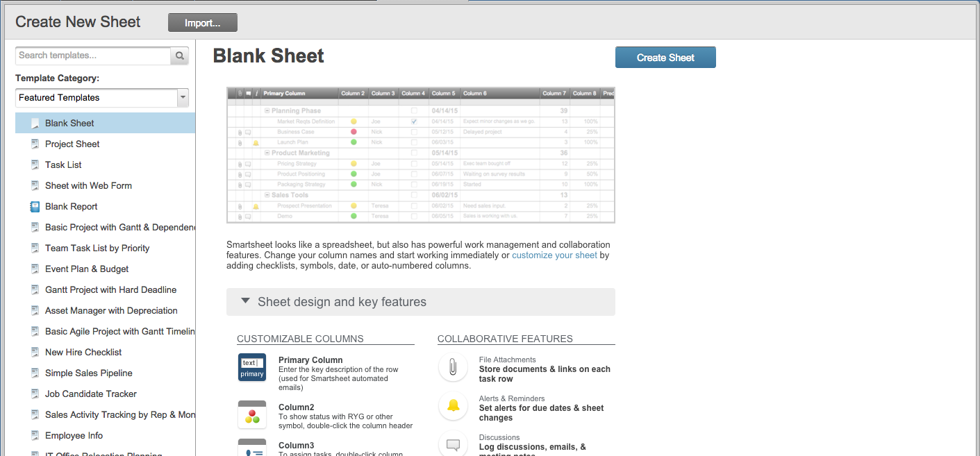Click the COLLABORATIVE FEATURES heading

pyautogui.click(x=505, y=339)
